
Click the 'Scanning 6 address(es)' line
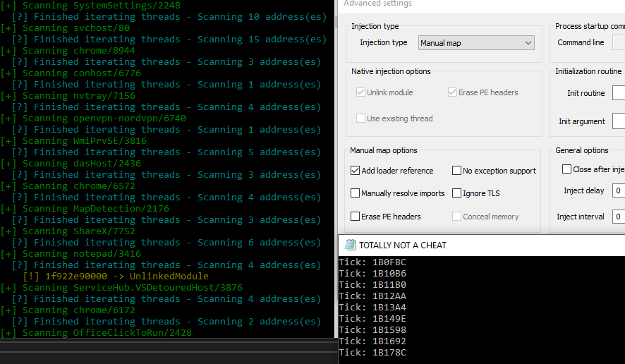[166, 243]
